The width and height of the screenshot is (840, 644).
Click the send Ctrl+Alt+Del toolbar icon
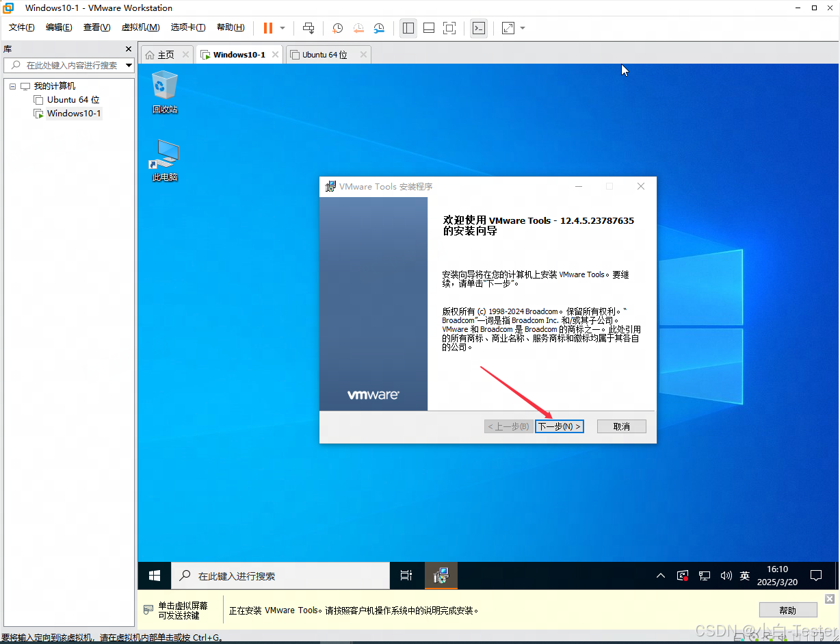point(309,28)
